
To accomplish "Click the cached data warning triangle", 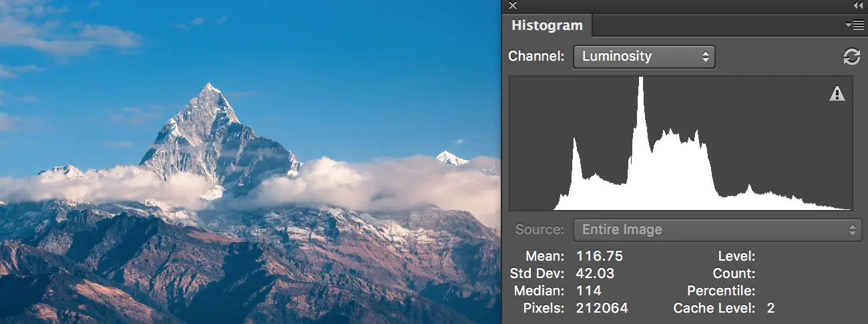I will 837,94.
